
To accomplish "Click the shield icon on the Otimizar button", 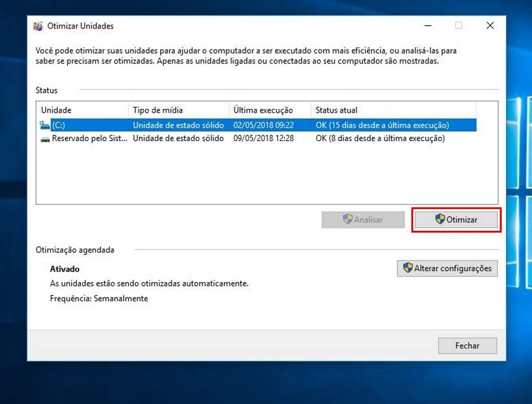I will (x=440, y=220).
